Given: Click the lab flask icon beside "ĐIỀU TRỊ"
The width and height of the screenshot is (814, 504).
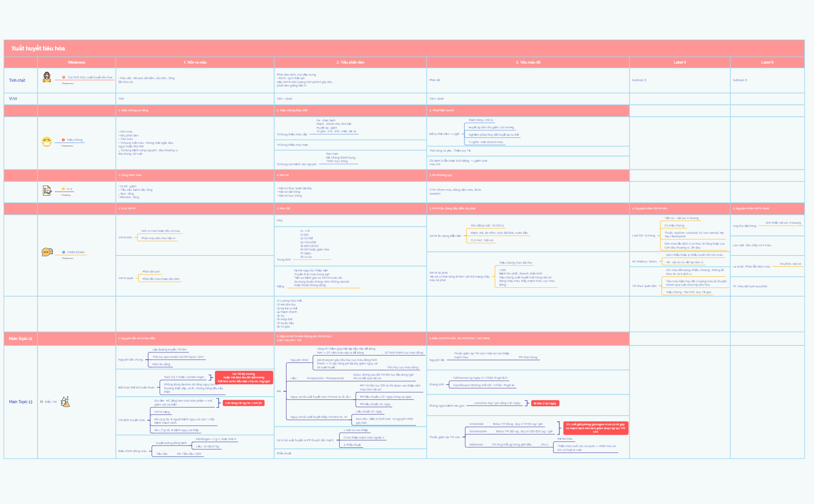Looking at the screenshot, I should (65, 402).
